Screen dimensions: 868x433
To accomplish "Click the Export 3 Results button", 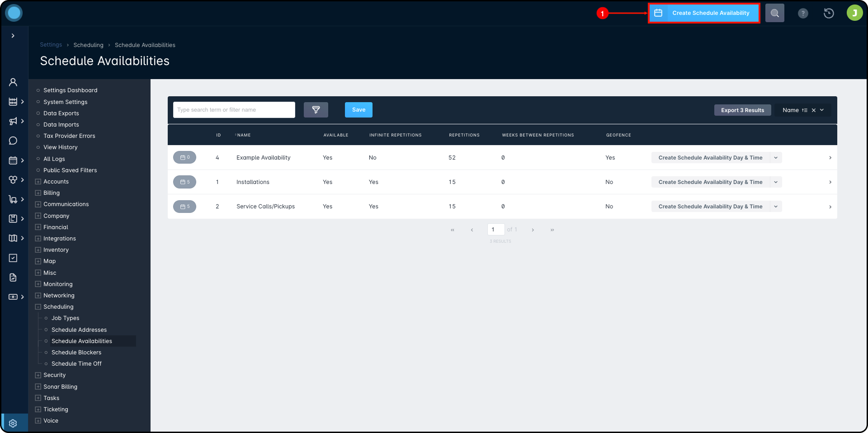I will tap(742, 110).
